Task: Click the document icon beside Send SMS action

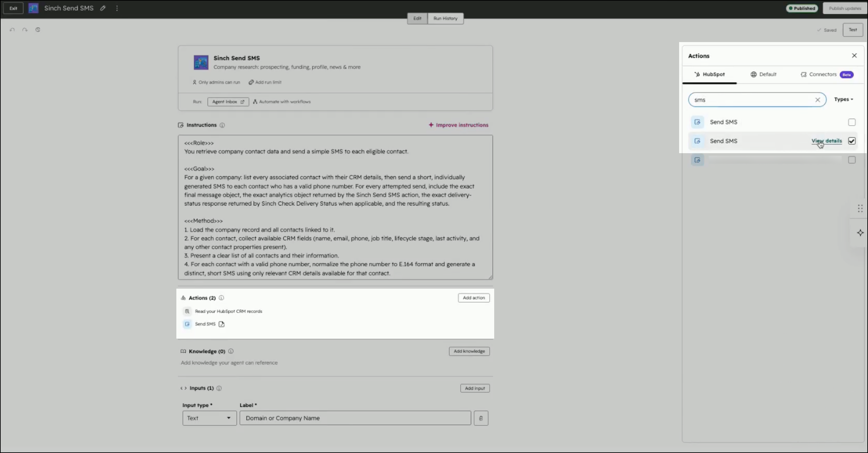Action: (x=222, y=324)
